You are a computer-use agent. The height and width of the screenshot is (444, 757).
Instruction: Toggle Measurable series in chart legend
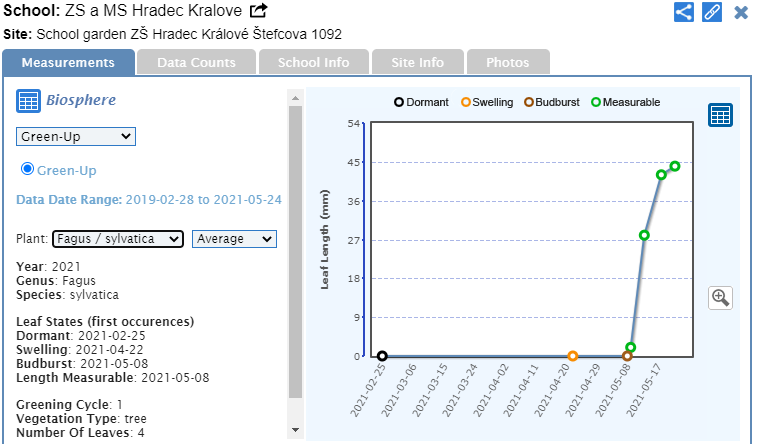tap(625, 102)
